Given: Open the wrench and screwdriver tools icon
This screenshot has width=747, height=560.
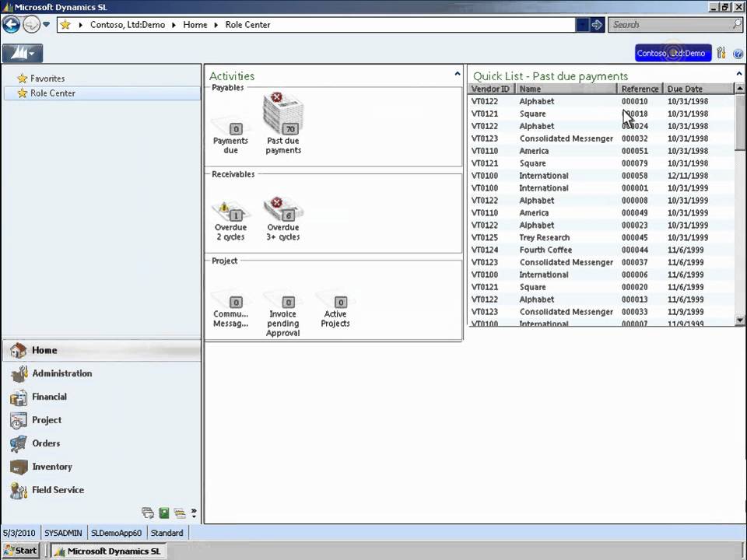Looking at the screenshot, I should click(x=721, y=53).
